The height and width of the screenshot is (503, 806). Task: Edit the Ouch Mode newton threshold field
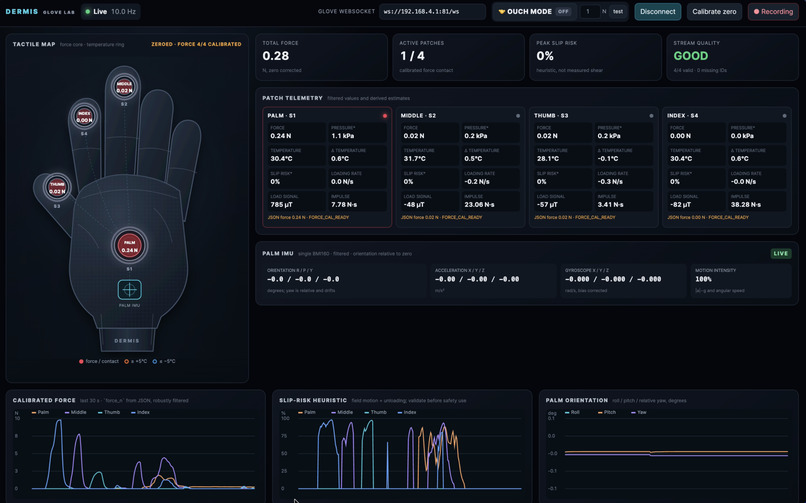coord(590,11)
